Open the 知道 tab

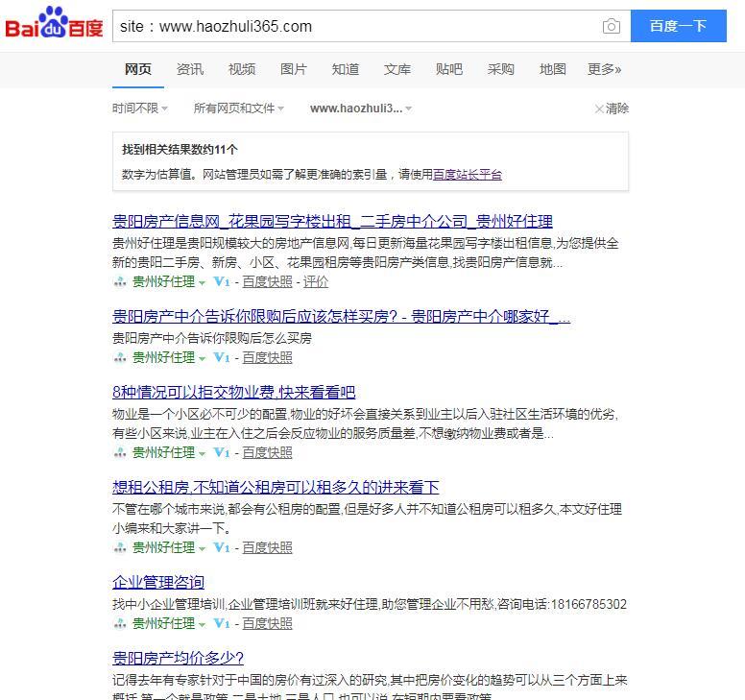[x=346, y=69]
